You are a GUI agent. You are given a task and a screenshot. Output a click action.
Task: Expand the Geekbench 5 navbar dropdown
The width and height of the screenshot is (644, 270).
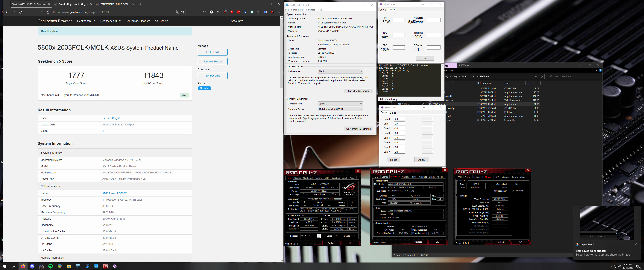pos(86,21)
